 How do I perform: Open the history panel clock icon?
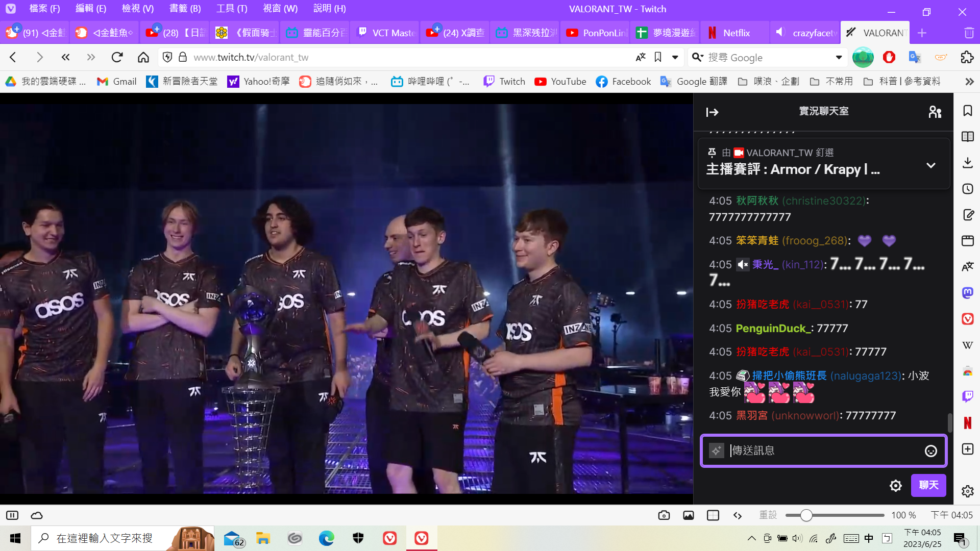968,189
